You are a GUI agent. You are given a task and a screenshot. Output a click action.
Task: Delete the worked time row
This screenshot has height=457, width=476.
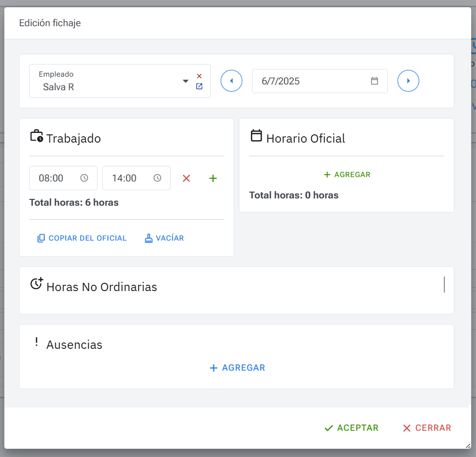[186, 179]
